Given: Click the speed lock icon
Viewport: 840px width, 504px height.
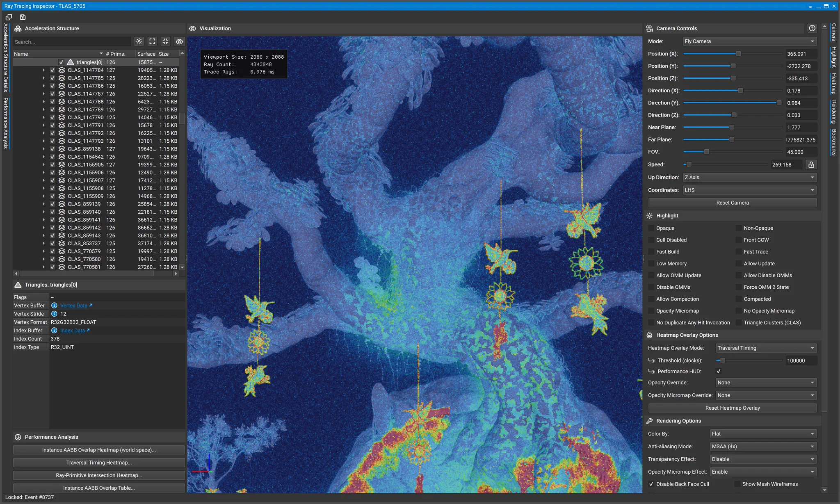Looking at the screenshot, I should coord(811,164).
